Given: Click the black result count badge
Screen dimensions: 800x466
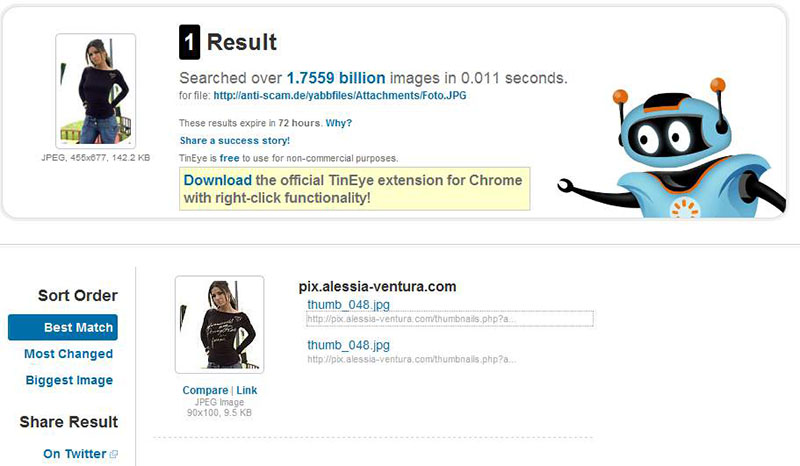Looking at the screenshot, I should [x=189, y=42].
